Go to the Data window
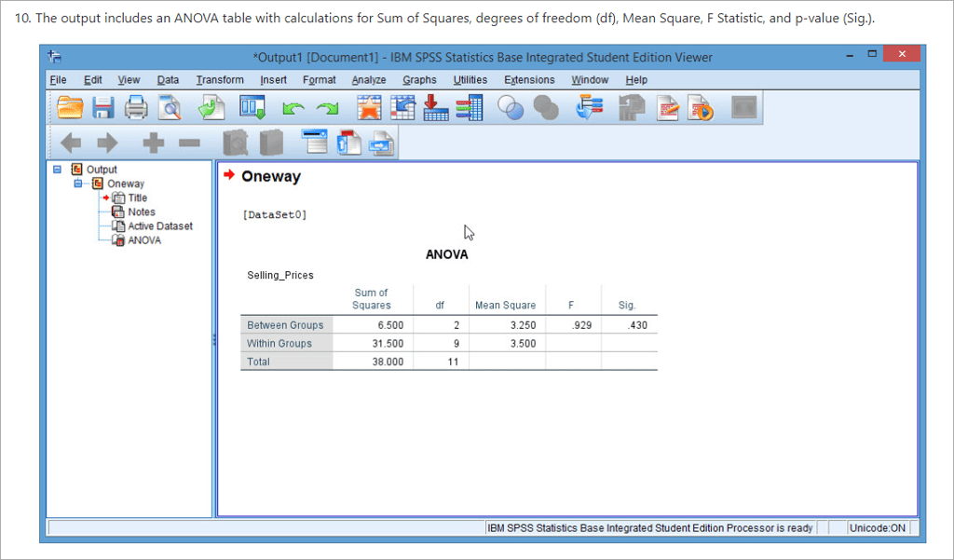This screenshot has width=954, height=560. coord(250,107)
